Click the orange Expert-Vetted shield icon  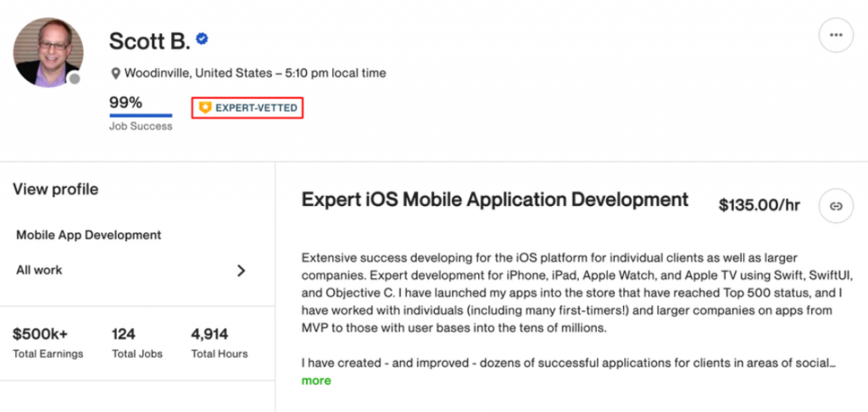point(204,109)
